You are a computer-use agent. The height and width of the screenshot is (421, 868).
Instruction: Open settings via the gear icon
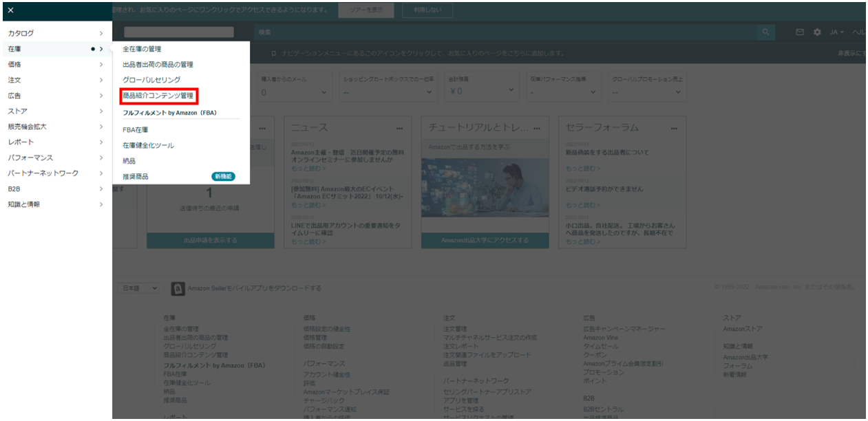tap(817, 32)
